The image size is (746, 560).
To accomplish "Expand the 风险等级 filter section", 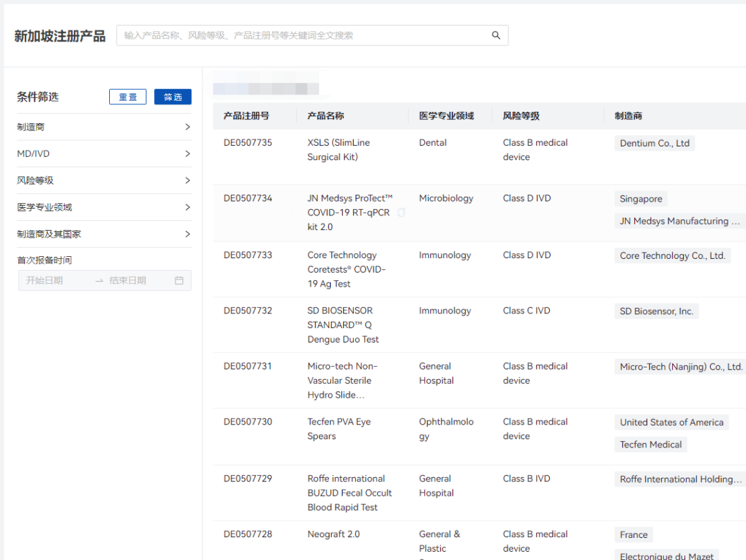I will click(x=104, y=180).
